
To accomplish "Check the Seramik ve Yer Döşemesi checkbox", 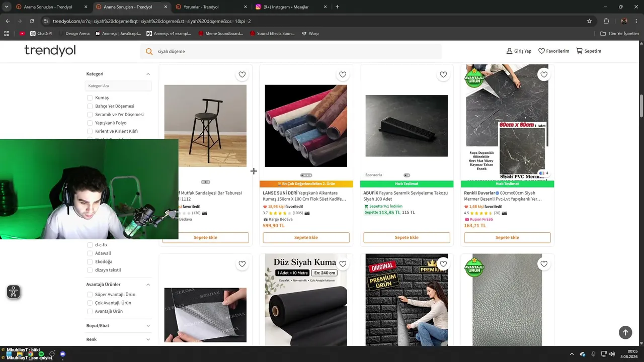I will pos(90,114).
